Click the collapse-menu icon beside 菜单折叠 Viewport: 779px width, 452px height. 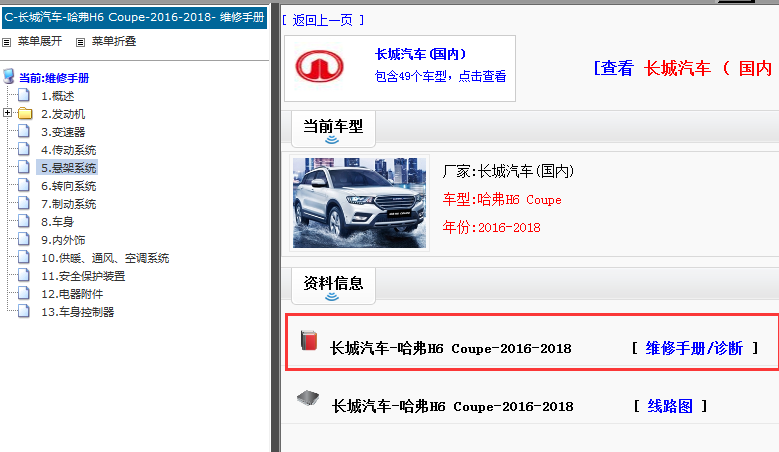[x=80, y=43]
